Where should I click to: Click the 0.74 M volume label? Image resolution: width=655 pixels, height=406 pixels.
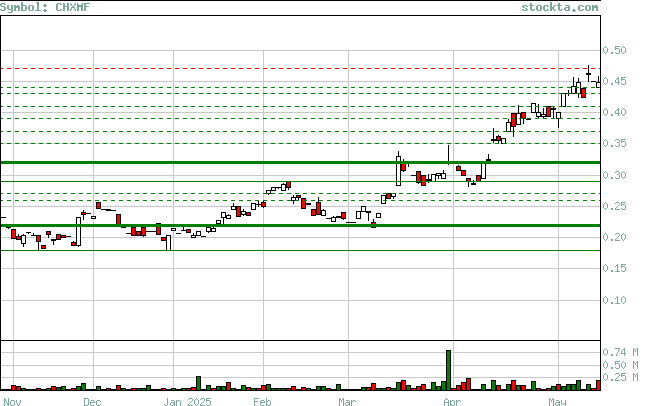click(620, 352)
